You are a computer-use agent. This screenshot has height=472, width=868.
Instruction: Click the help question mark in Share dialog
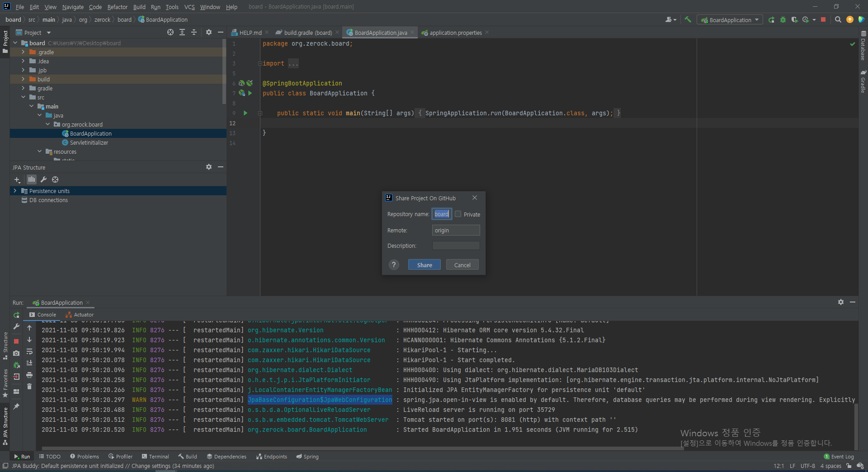[394, 265]
